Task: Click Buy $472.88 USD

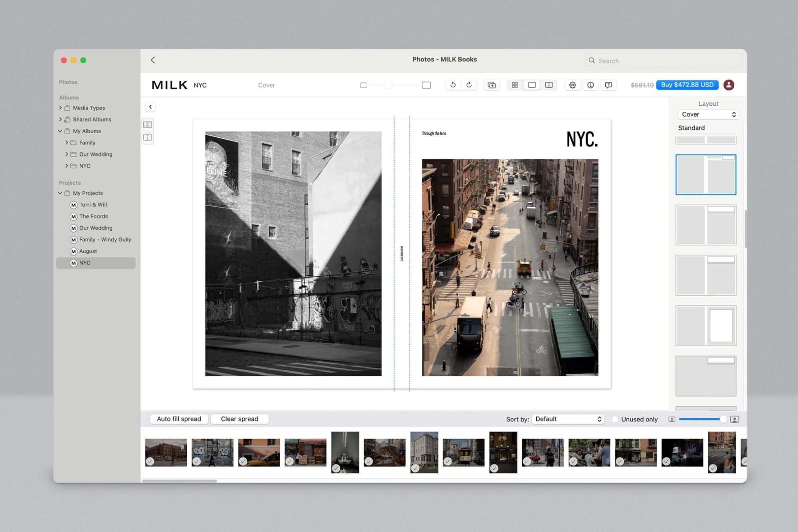Action: click(687, 85)
